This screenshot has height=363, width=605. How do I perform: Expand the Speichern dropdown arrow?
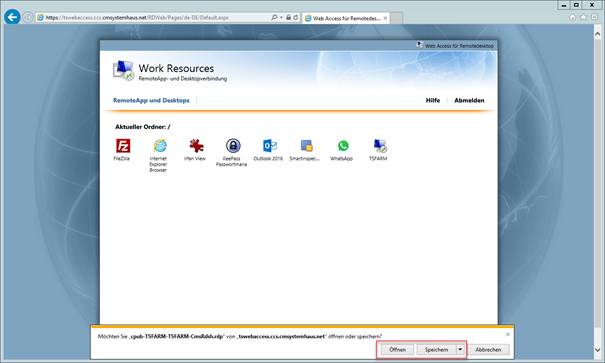point(460,349)
